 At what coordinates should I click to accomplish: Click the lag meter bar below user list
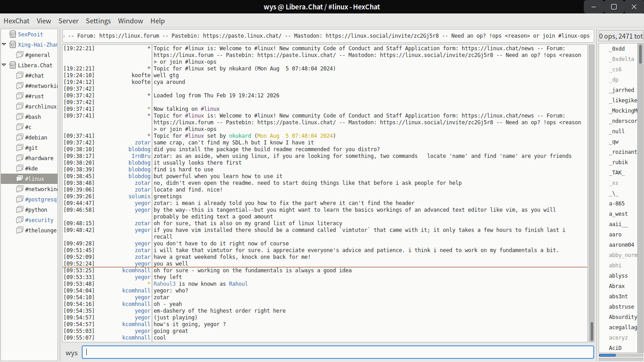click(621, 355)
